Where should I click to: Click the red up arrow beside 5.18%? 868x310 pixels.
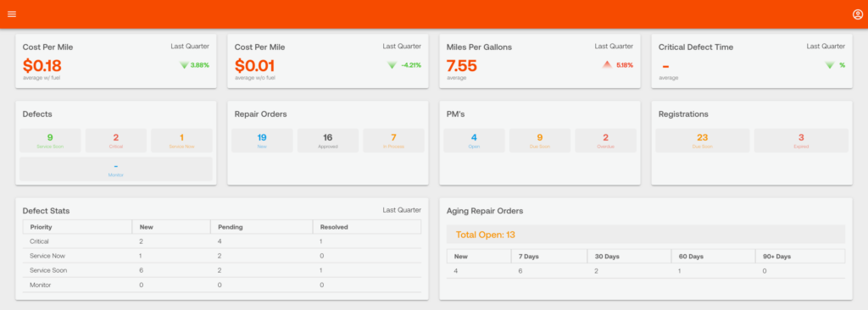[x=607, y=64]
